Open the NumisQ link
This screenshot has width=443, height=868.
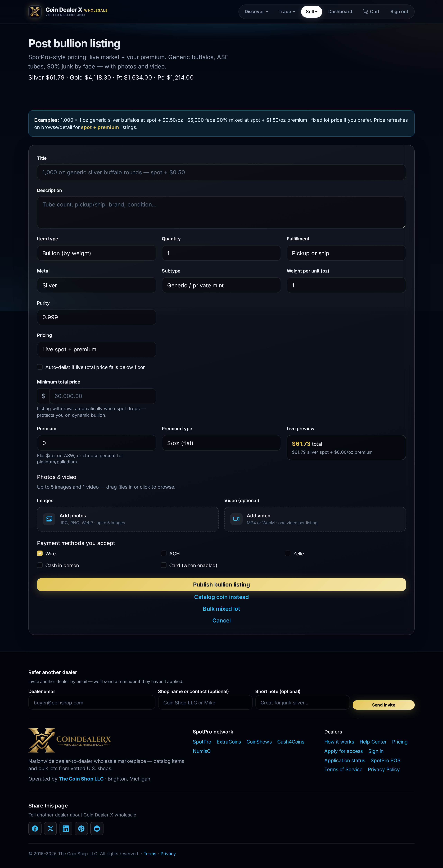pos(202,751)
